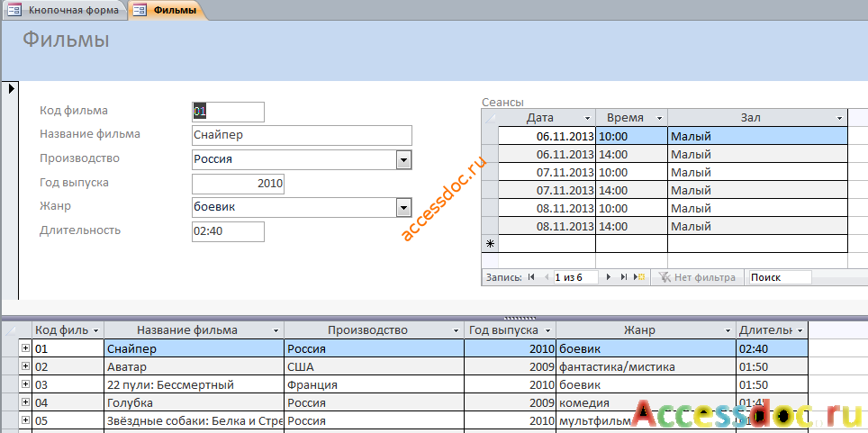Go to previous record in Сеансы navigator
This screenshot has height=433, width=868.
[547, 277]
